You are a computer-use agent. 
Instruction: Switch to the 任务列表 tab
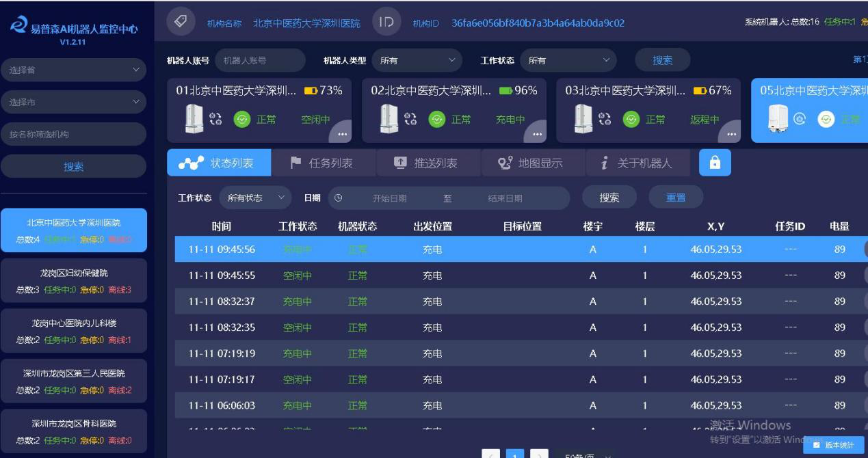[324, 163]
